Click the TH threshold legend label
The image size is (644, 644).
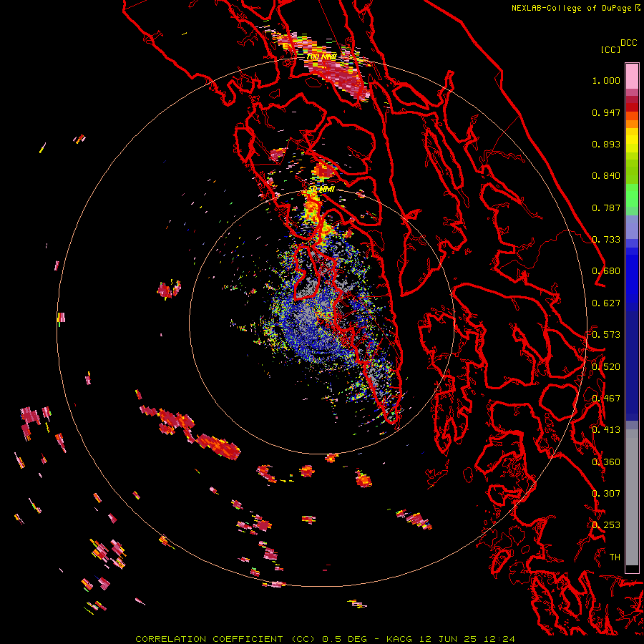(615, 557)
